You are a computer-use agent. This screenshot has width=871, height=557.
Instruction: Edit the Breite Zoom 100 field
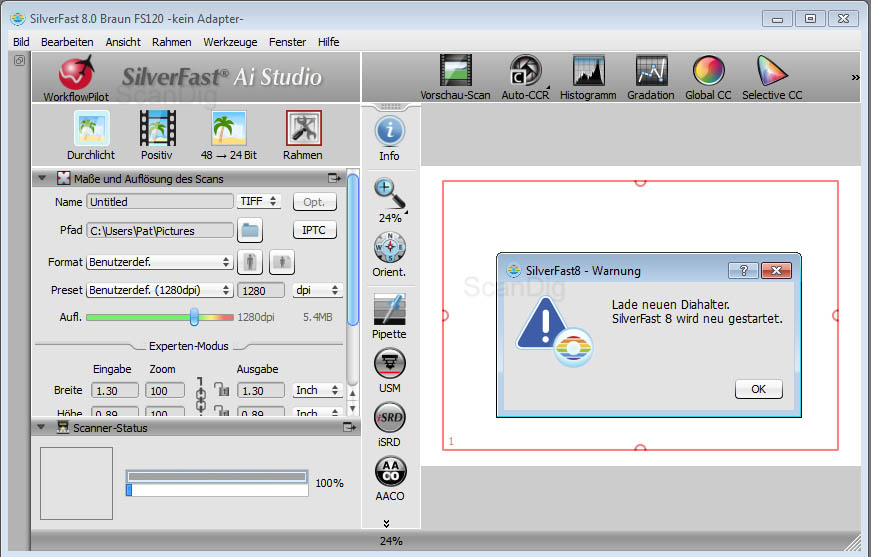[165, 390]
